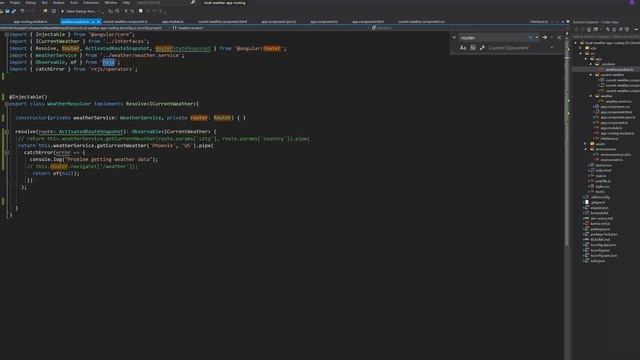The image size is (640, 360).
Task: Expand the assets folder
Action: click(585, 144)
